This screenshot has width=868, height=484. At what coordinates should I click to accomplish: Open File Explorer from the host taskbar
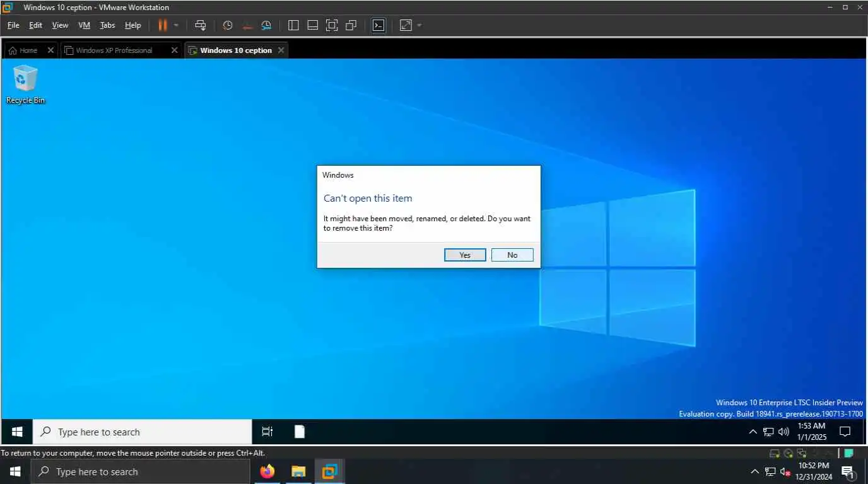[298, 471]
